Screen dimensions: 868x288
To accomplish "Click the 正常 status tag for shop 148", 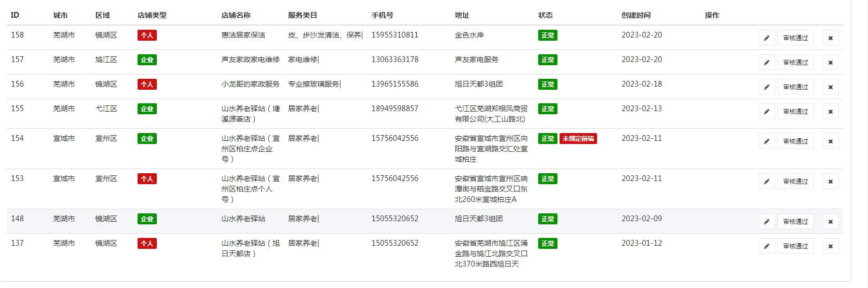I will [x=548, y=219].
